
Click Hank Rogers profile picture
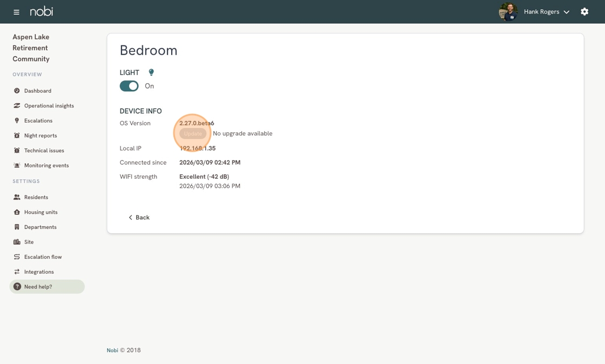coord(508,11)
